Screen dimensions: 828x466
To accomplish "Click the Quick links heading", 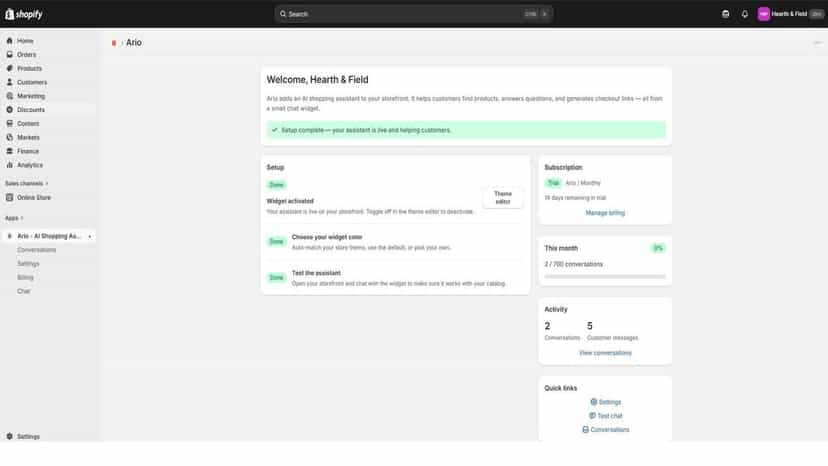I will (561, 388).
